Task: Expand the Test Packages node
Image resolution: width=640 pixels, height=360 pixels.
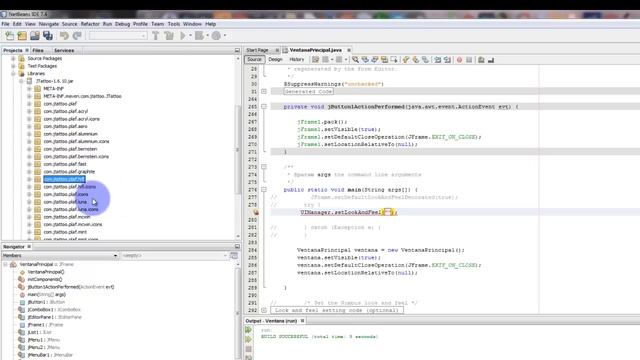Action: tap(13, 66)
